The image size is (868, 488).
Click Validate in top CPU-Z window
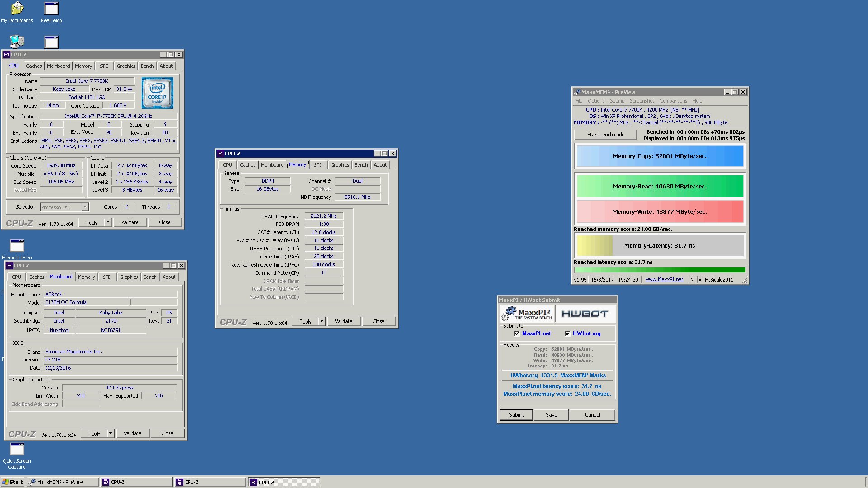click(130, 222)
